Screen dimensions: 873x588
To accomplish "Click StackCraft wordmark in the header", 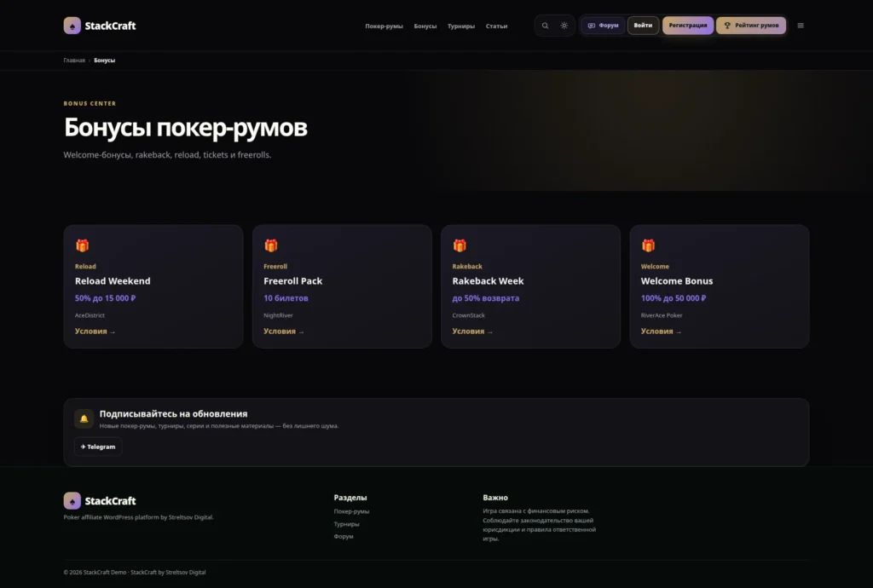I will (110, 26).
